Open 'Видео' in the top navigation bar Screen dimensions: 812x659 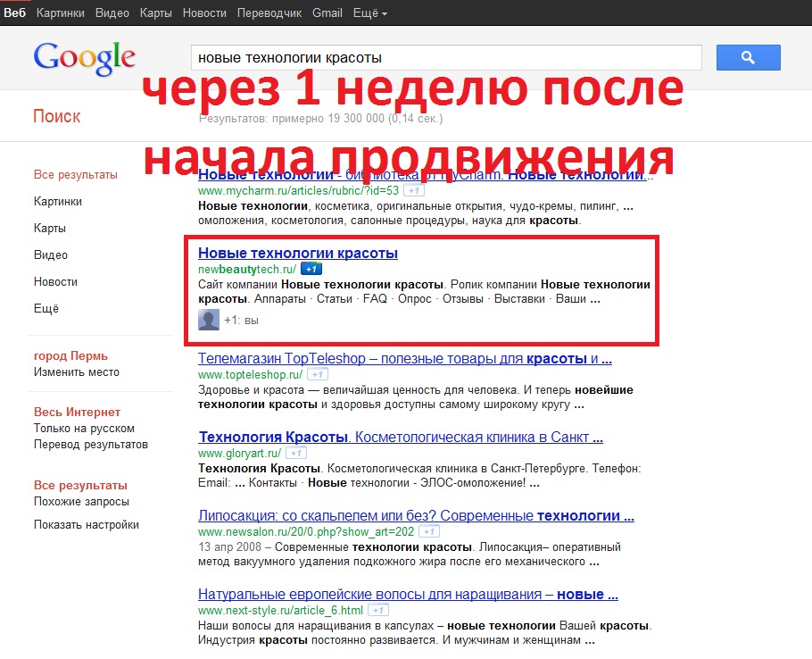tap(112, 13)
